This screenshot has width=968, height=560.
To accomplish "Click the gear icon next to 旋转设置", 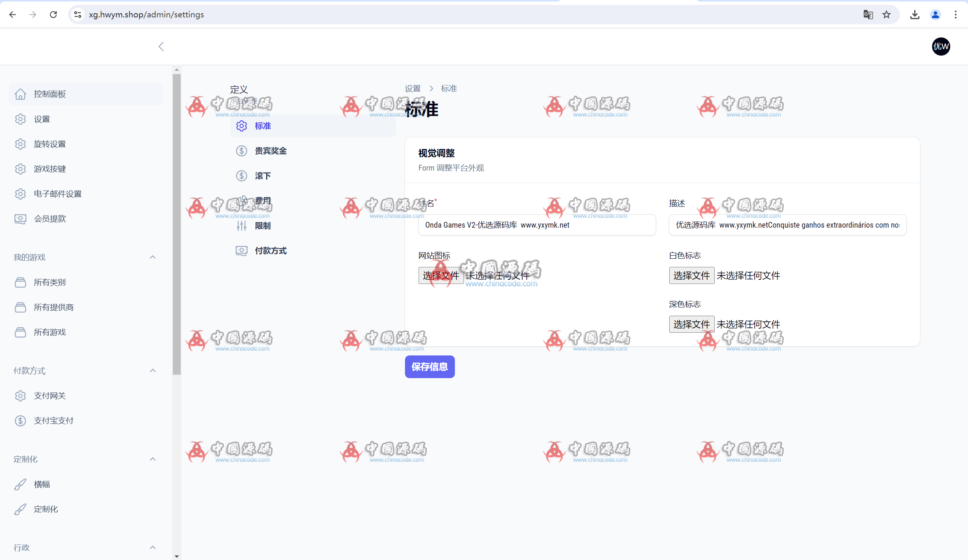I will 20,144.
